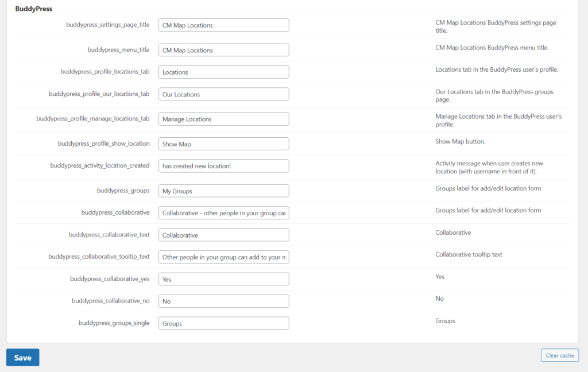Viewport: 588px width, 372px height.
Task: Click the buddypress_groups_single 'Groups' field
Action: [x=223, y=323]
